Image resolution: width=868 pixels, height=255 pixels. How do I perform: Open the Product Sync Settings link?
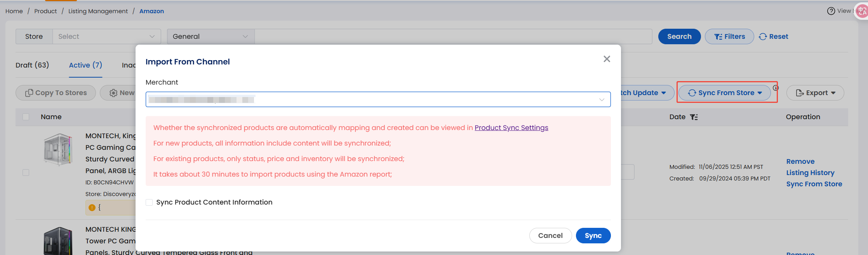pos(511,128)
